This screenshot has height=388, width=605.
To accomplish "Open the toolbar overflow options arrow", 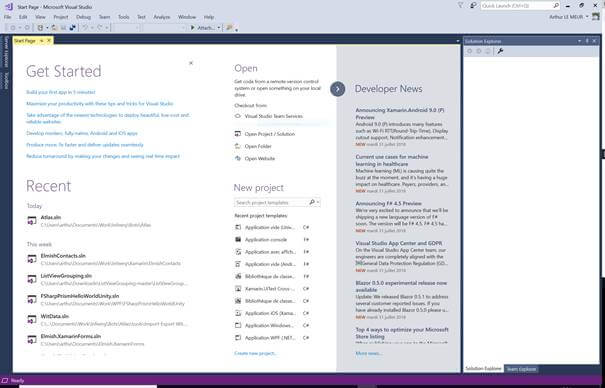I will pyautogui.click(x=236, y=29).
